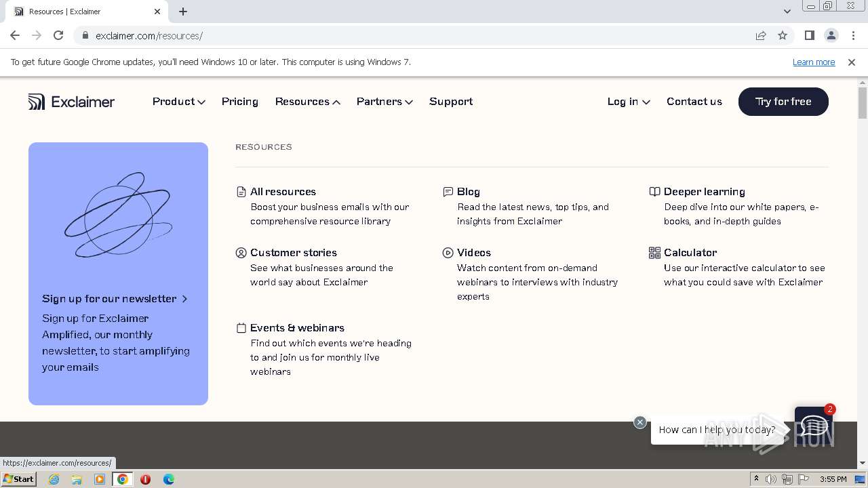Go back to the previous page
The height and width of the screenshot is (488, 868).
15,35
